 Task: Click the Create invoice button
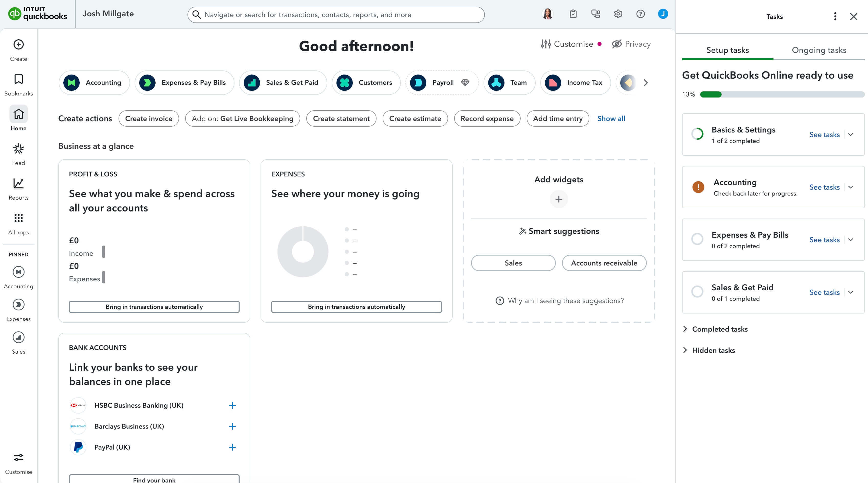point(149,118)
